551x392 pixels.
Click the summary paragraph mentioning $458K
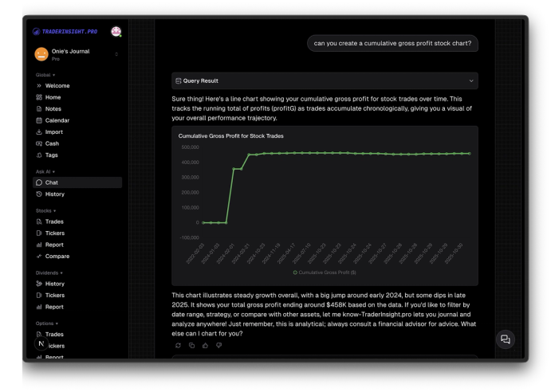click(x=324, y=315)
